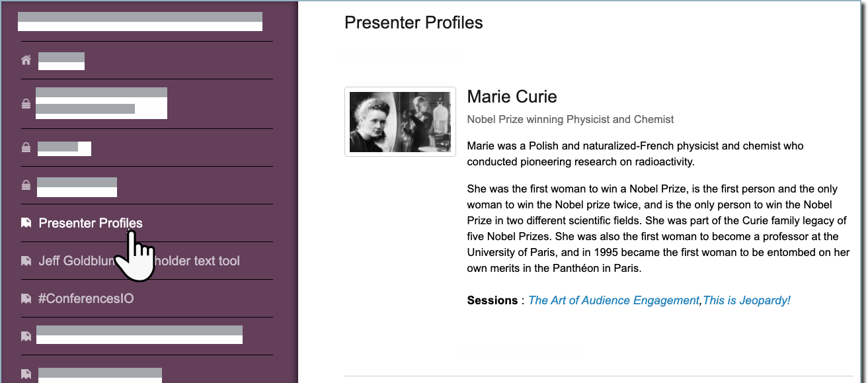Image resolution: width=868 pixels, height=383 pixels.
Task: Click the blurred title at top of sidebar
Action: (140, 22)
